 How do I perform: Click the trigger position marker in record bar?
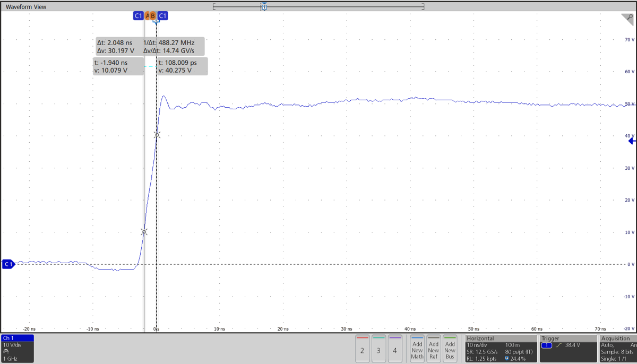[263, 6]
